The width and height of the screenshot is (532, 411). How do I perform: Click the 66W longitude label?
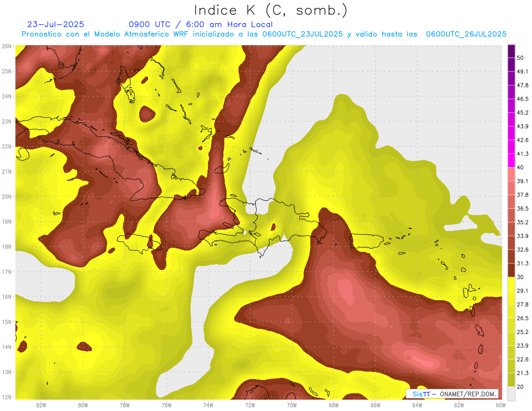pyautogui.click(x=375, y=405)
